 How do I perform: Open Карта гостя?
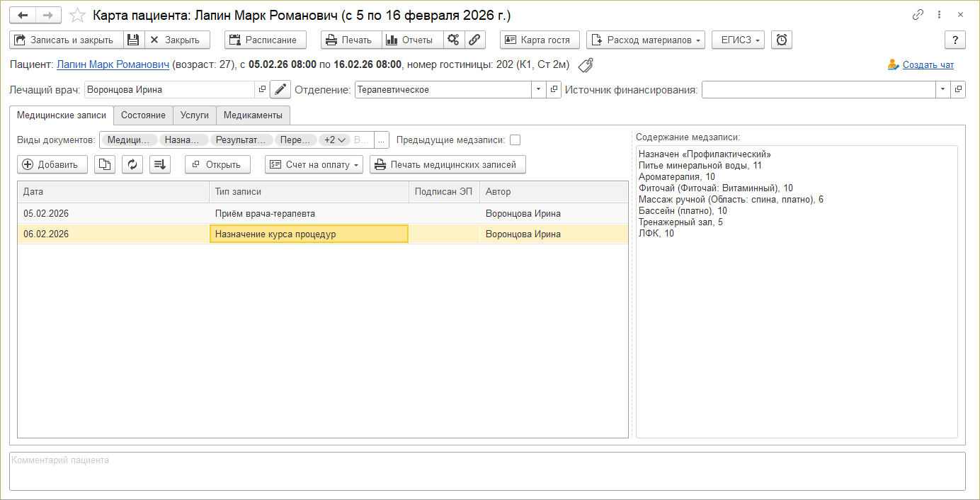(540, 40)
